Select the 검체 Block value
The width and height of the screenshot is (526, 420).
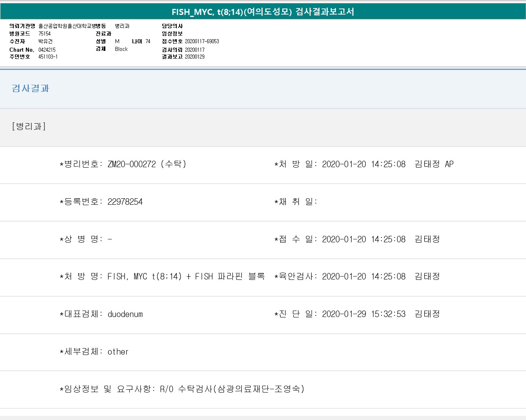coord(121,49)
